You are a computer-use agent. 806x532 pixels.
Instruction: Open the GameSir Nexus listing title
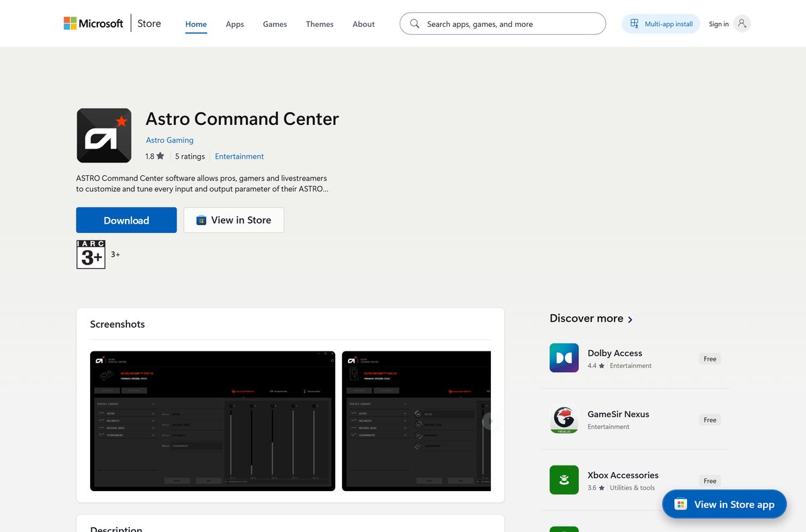click(618, 414)
